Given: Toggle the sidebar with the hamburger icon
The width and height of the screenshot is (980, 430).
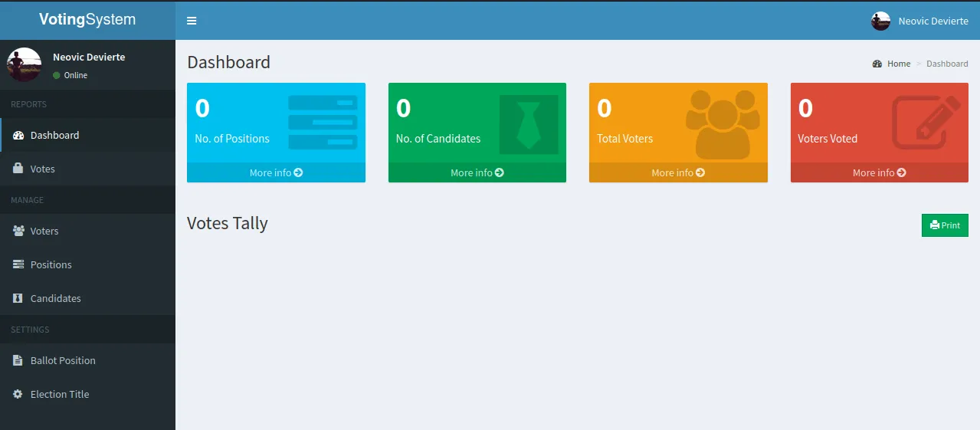Looking at the screenshot, I should [192, 21].
